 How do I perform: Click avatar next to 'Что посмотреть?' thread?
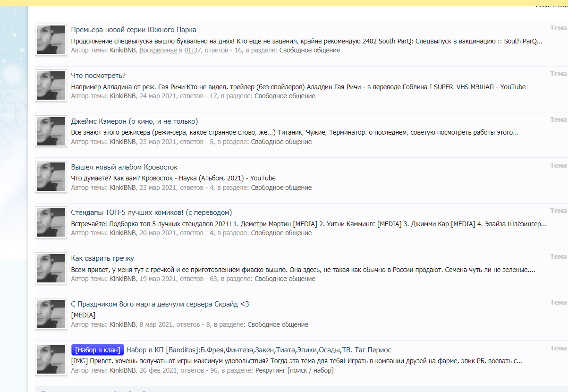click(51, 85)
